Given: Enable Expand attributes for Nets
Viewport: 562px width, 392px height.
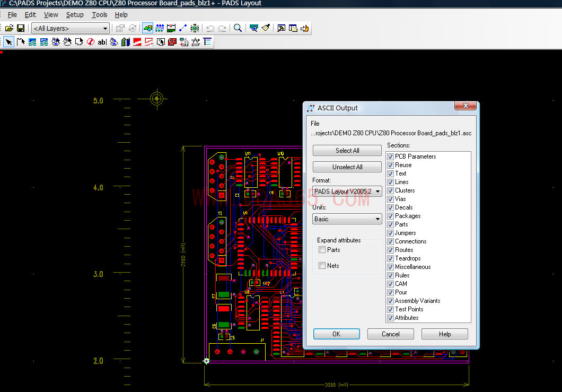Looking at the screenshot, I should pyautogui.click(x=322, y=266).
